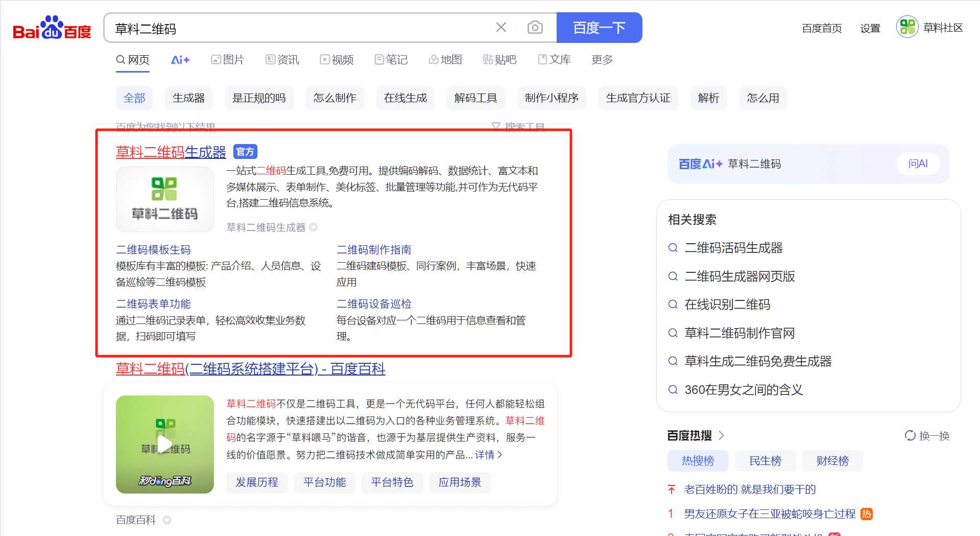Clear the search box with X icon
This screenshot has width=980, height=536.
501,28
